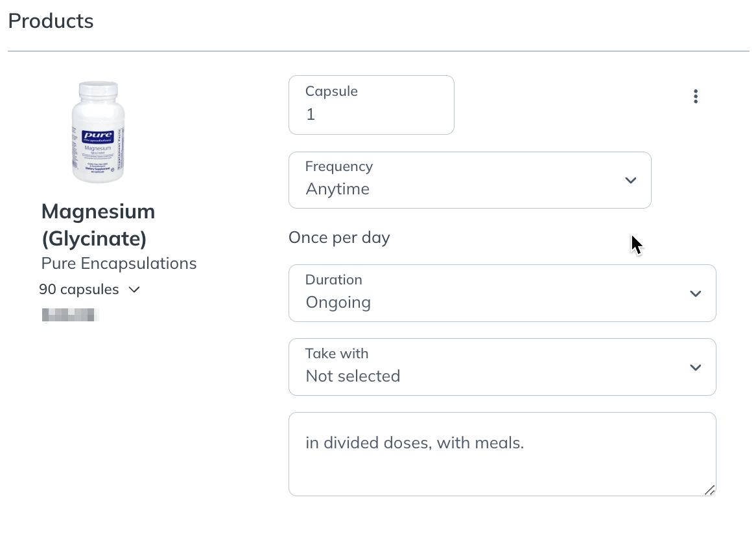Click the Magnesium bottle product image
The height and width of the screenshot is (539, 756).
99,132
